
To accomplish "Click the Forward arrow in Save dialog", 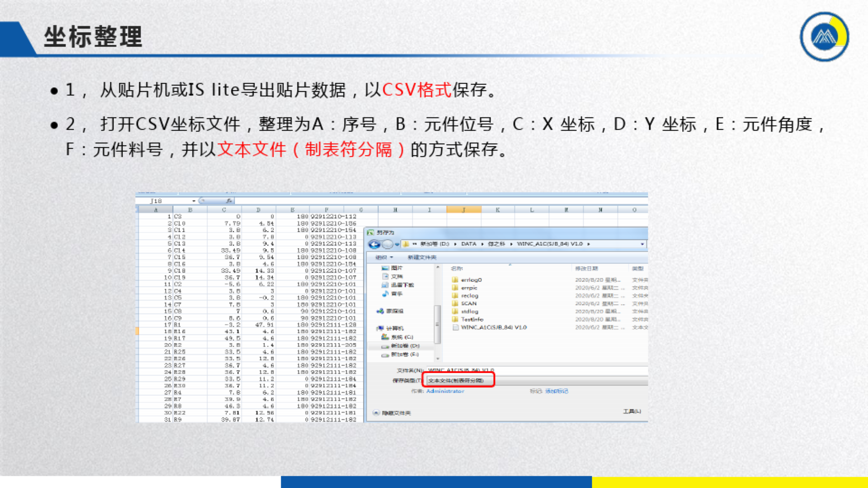I will click(387, 244).
